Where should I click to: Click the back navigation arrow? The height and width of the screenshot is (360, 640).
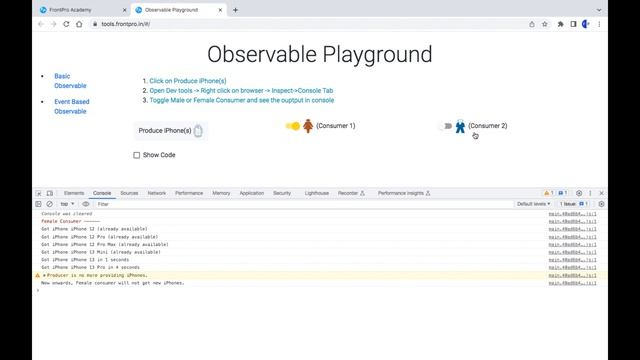pos(41,24)
